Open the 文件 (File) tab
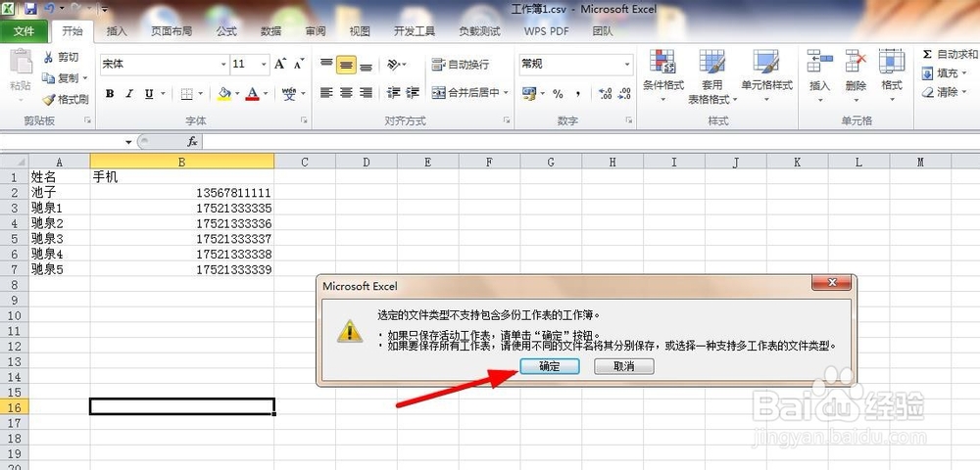This screenshot has width=980, height=470. point(24,31)
